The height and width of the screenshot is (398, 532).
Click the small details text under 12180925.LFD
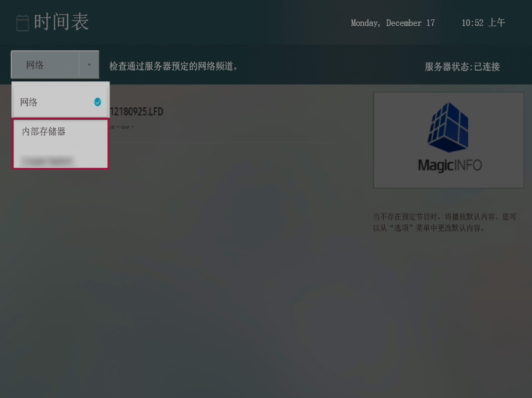coord(122,127)
